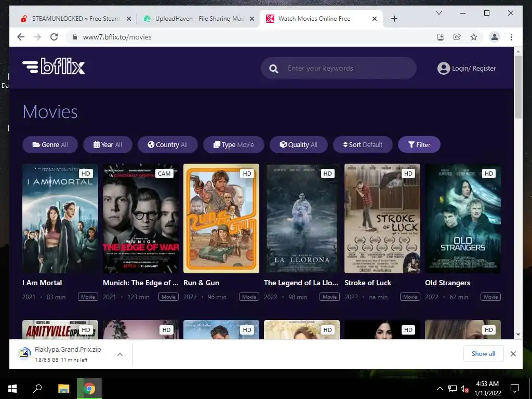Open the Stroke of Luck poster
The height and width of the screenshot is (399, 532).
point(382,219)
